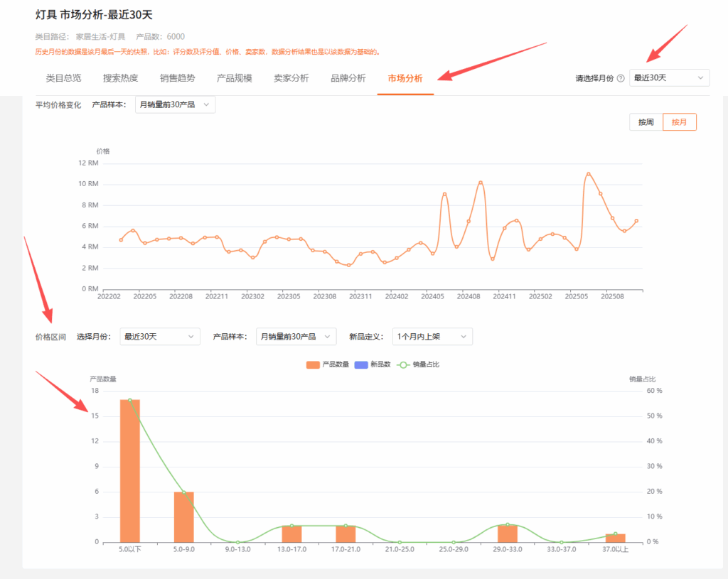Click the help icon beside 请选择月份

click(x=621, y=78)
